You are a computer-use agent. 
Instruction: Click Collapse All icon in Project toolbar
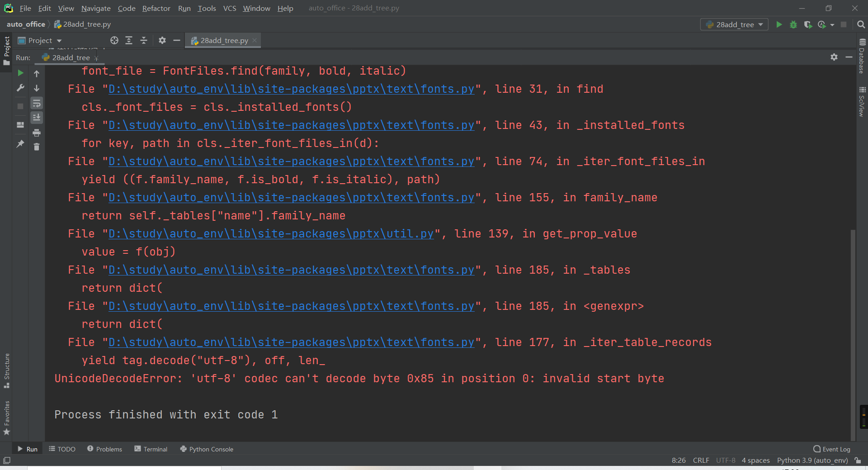click(x=144, y=40)
